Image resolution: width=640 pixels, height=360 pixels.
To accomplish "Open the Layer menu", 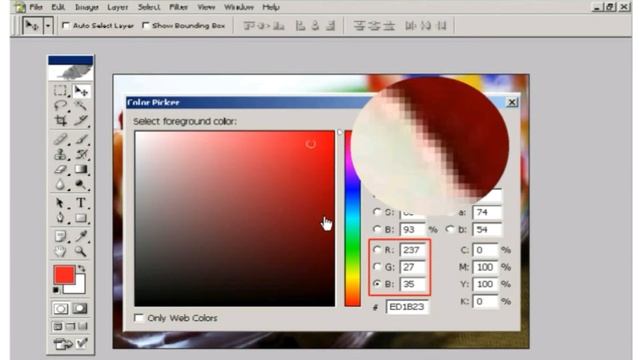I will (118, 7).
